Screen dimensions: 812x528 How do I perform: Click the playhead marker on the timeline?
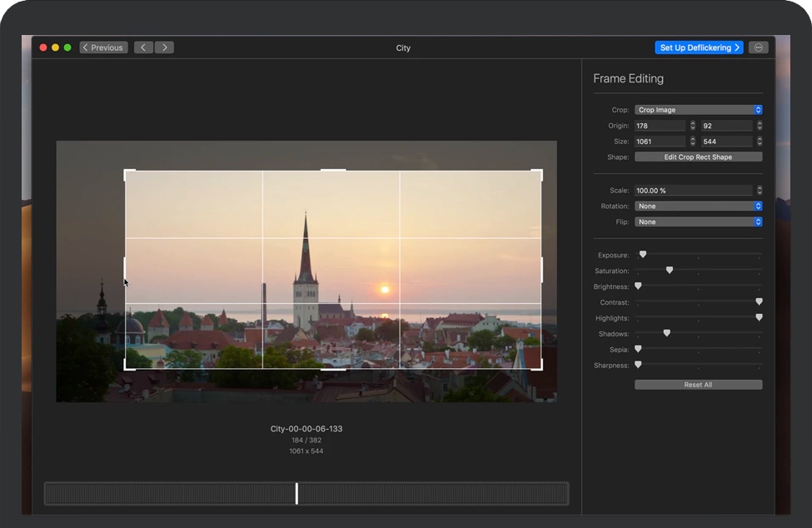pyautogui.click(x=296, y=493)
